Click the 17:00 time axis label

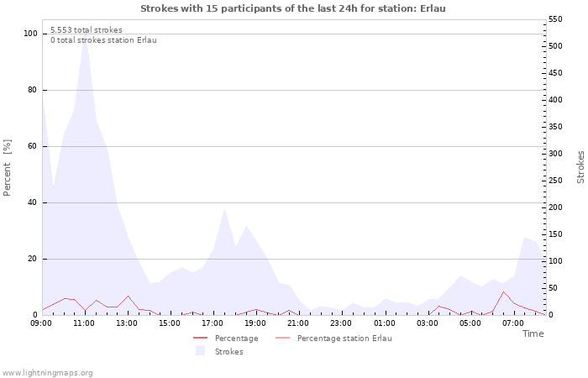(x=213, y=323)
